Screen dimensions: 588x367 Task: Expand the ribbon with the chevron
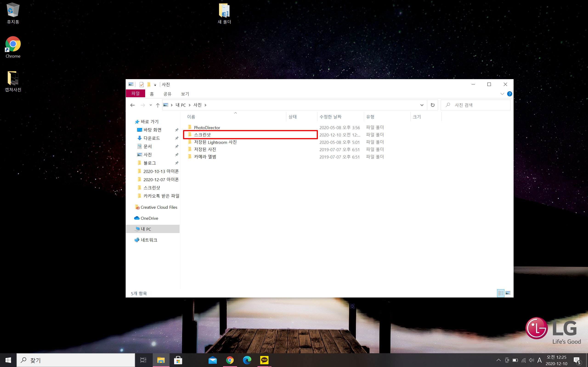(502, 94)
